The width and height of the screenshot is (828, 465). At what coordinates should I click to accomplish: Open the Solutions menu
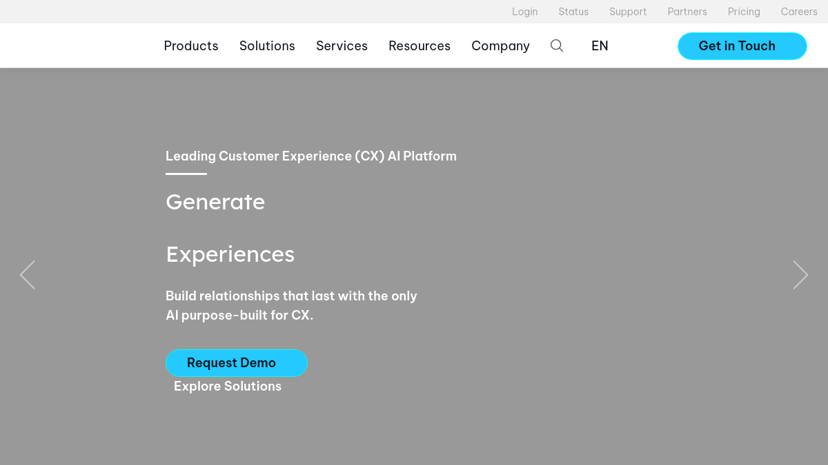267,46
